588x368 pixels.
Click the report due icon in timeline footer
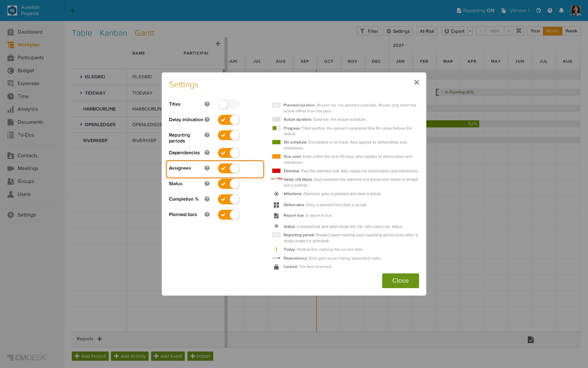(x=531, y=340)
